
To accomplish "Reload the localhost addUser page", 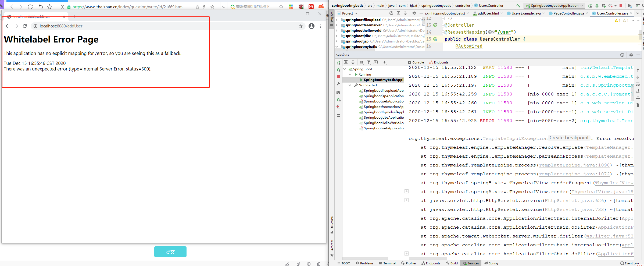I will (x=25, y=26).
